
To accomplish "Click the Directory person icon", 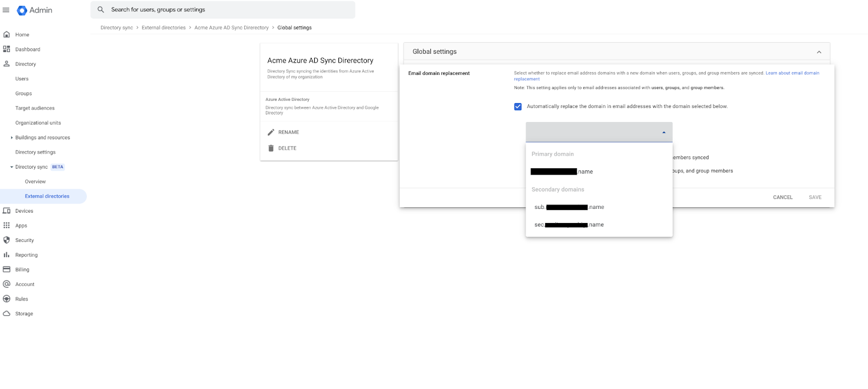I will tap(7, 63).
